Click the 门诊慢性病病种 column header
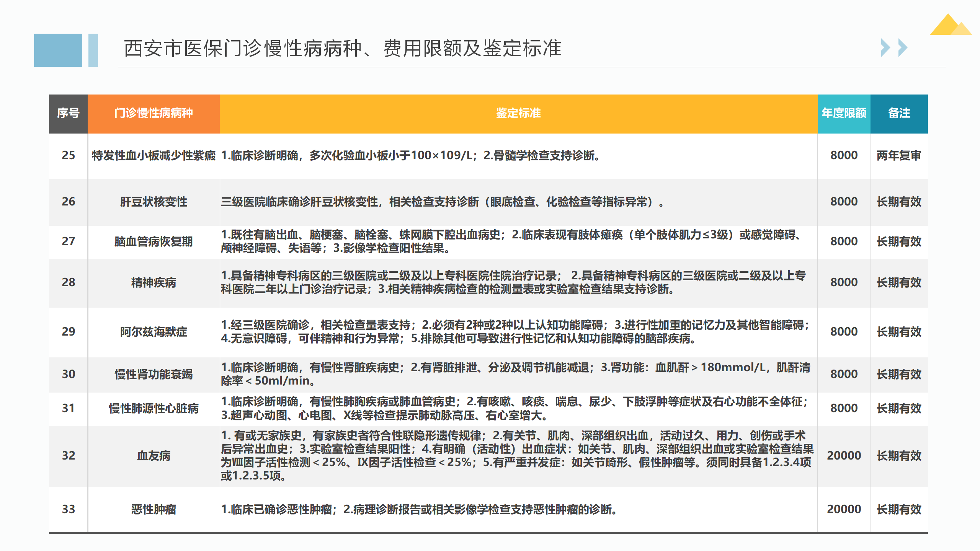Screen dimensions: 980x551 [x=154, y=113]
